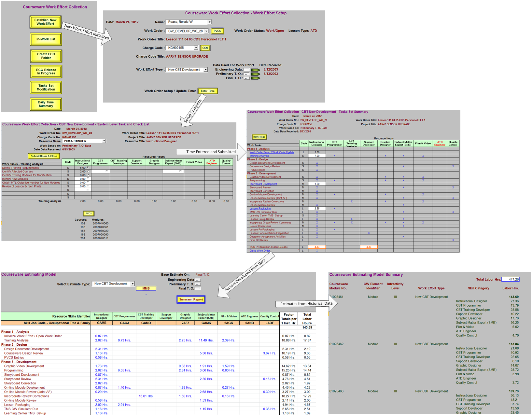Toggle Final T. O. option in Work Effort Setup

coord(247,78)
